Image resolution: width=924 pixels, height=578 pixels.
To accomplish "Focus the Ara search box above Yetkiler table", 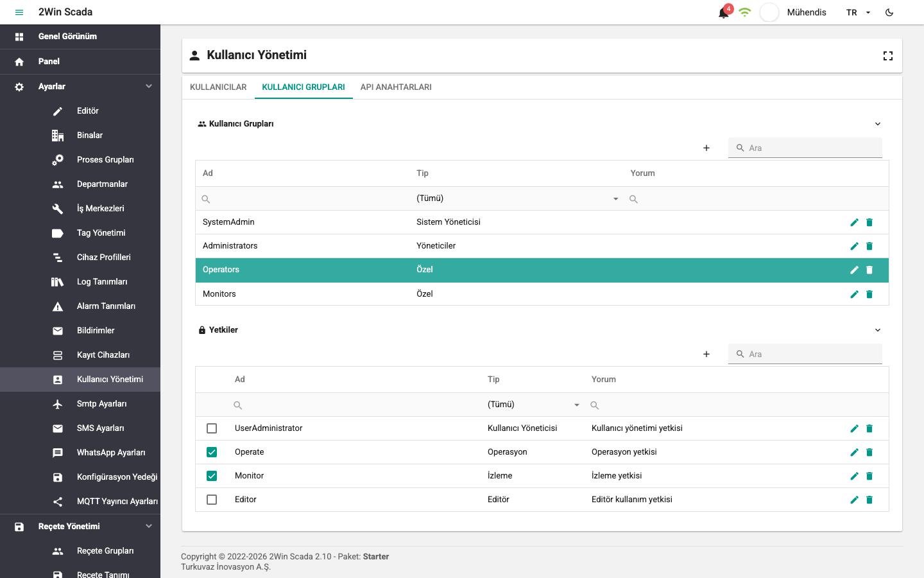I will (x=805, y=354).
